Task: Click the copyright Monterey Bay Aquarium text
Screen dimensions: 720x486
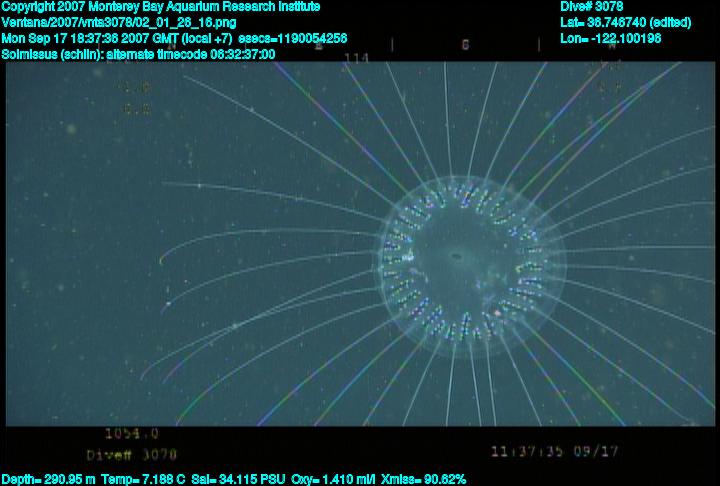Action: tap(161, 6)
